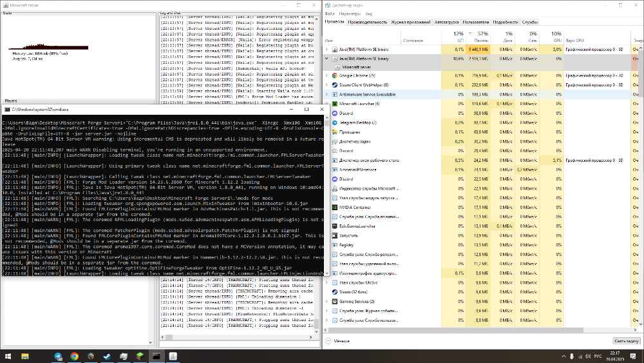
Task: Click Telegram Desktop process icon
Action: point(335,123)
